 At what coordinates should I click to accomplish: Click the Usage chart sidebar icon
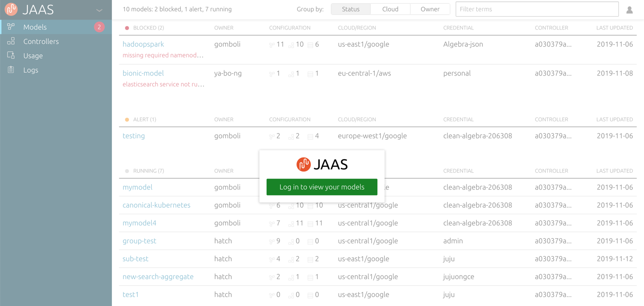pyautogui.click(x=11, y=55)
